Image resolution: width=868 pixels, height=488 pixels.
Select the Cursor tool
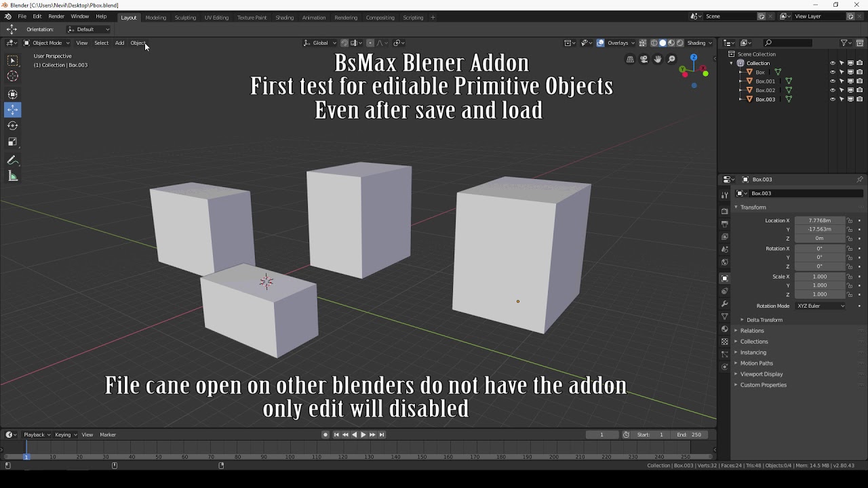click(13, 77)
